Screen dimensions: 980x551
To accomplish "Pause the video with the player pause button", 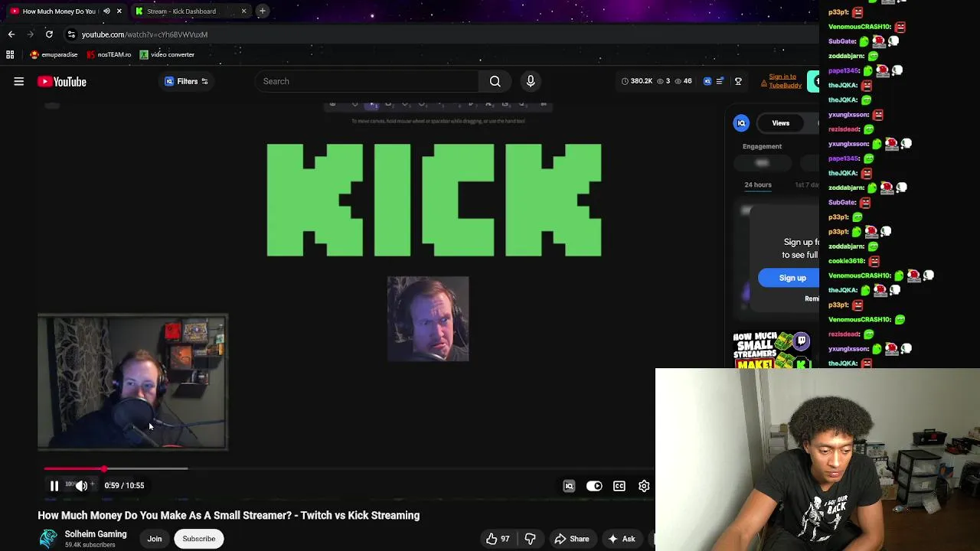I will click(x=54, y=485).
